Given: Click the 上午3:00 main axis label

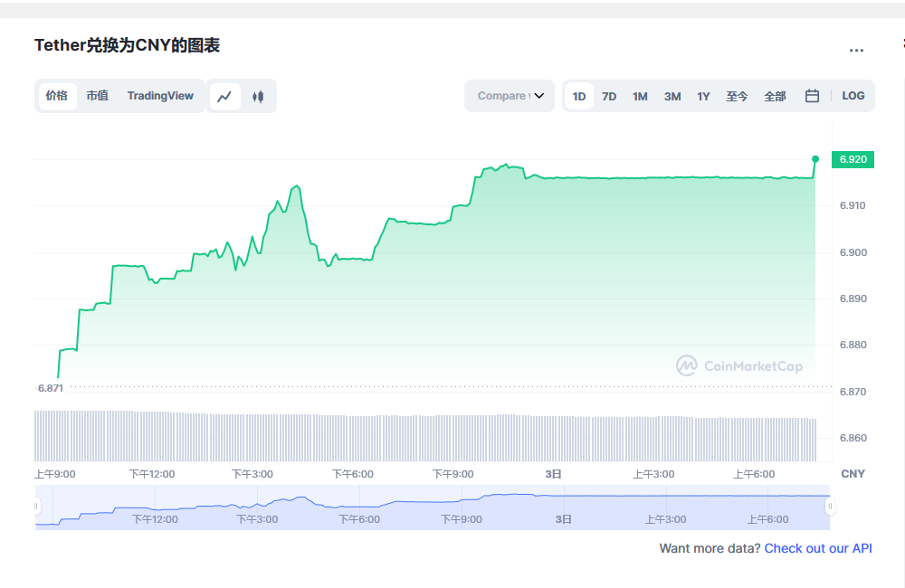Looking at the screenshot, I should 653,474.
